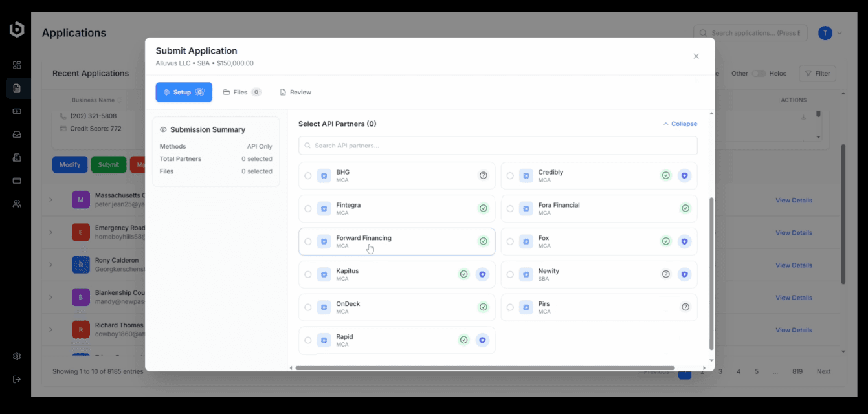The image size is (868, 414).
Task: Toggle the Heloc switch near Filter
Action: (758, 73)
